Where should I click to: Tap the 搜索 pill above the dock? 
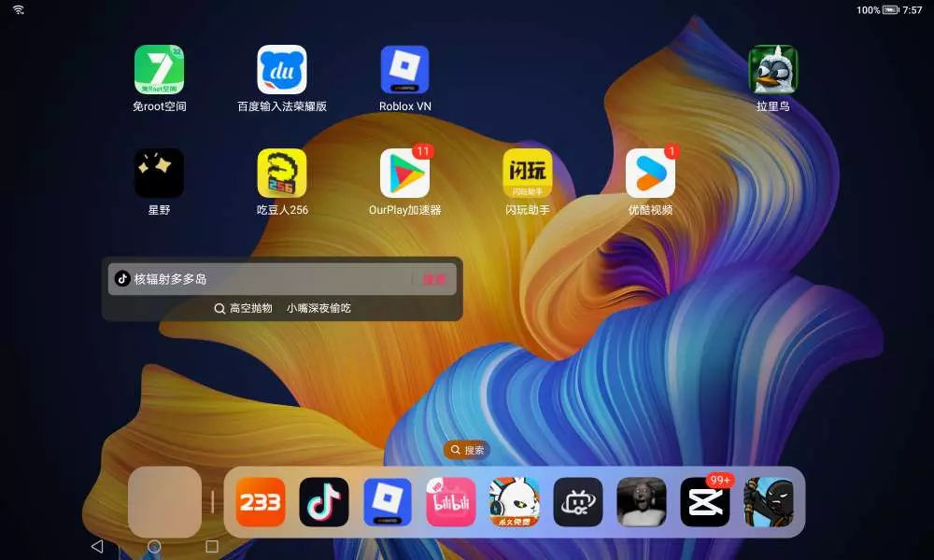click(x=466, y=450)
